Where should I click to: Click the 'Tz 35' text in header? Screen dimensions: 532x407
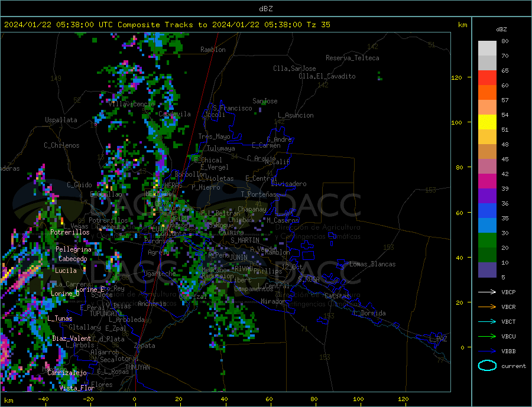[x=318, y=25]
